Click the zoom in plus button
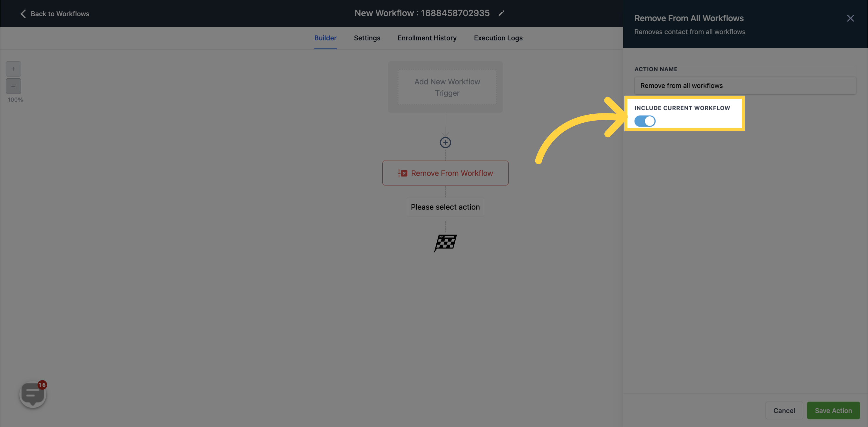 pos(13,69)
